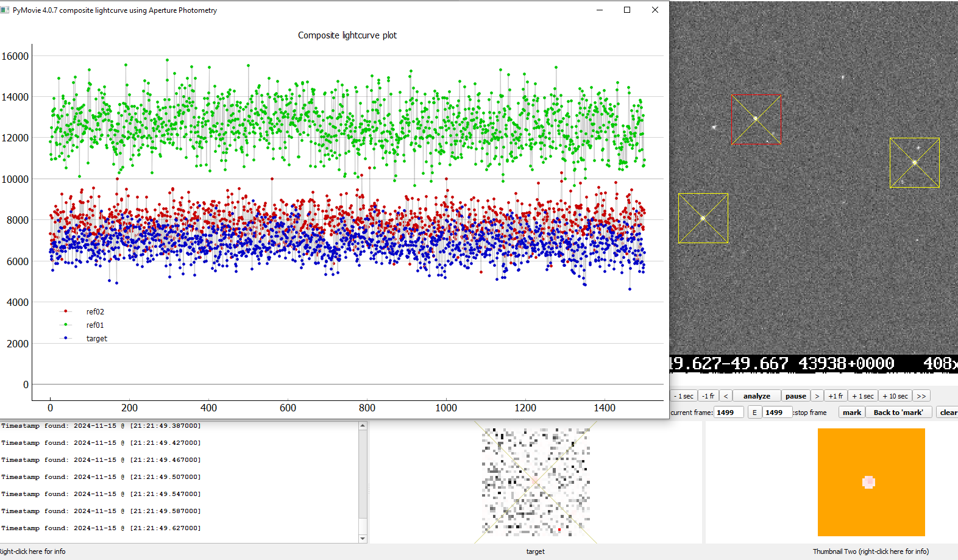Jump ahead with '+ 10 sec' button
Screen dimensions: 958x560
[895, 396]
